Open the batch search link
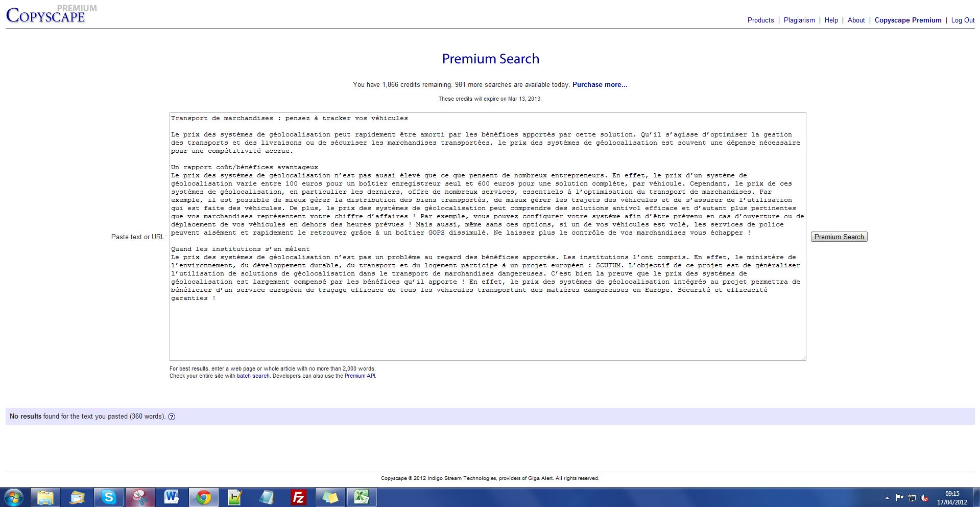 [x=253, y=376]
